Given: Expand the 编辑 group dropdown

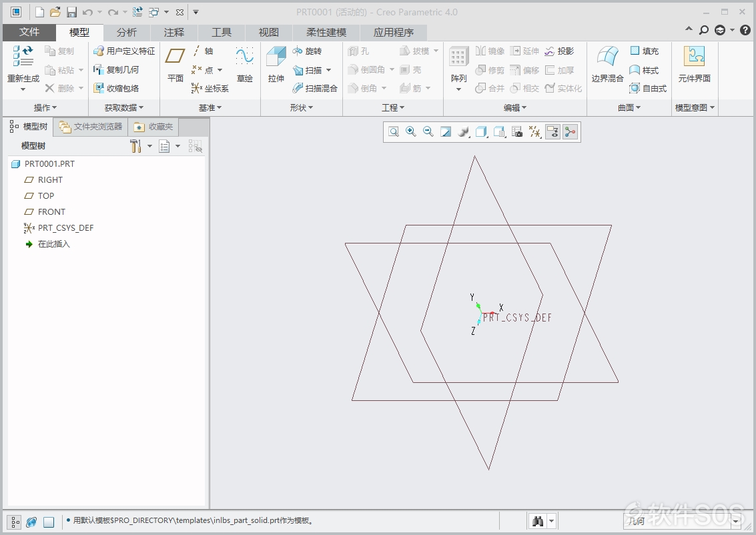Looking at the screenshot, I should (x=515, y=107).
